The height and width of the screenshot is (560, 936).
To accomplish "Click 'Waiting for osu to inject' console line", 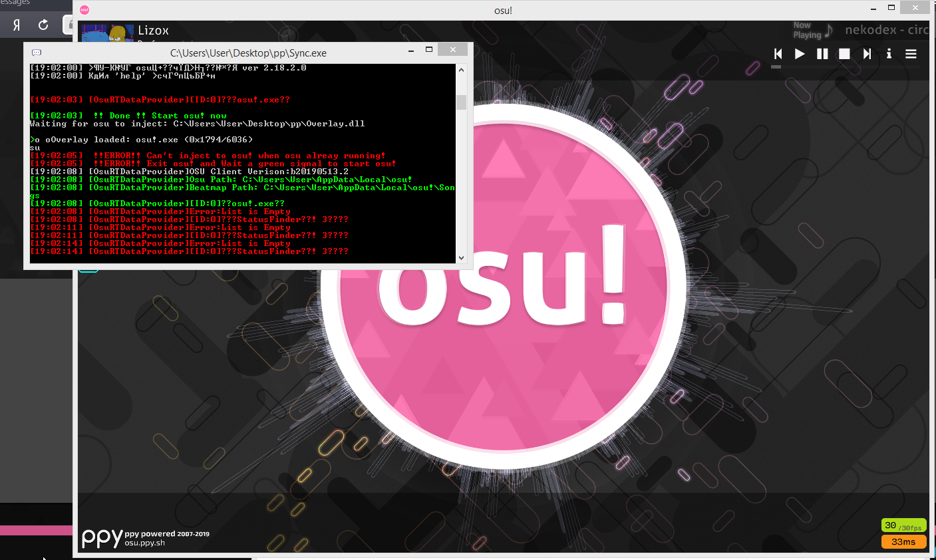I will pos(197,124).
